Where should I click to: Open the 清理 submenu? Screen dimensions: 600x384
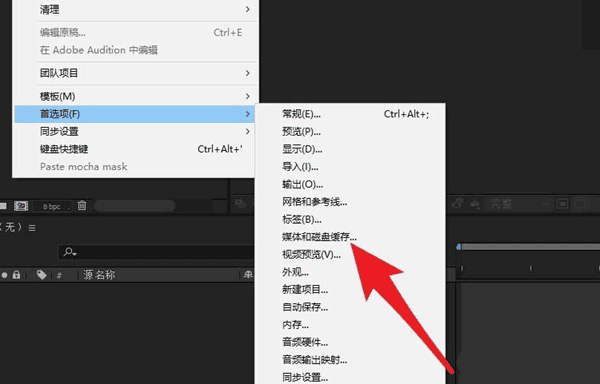pyautogui.click(x=135, y=9)
